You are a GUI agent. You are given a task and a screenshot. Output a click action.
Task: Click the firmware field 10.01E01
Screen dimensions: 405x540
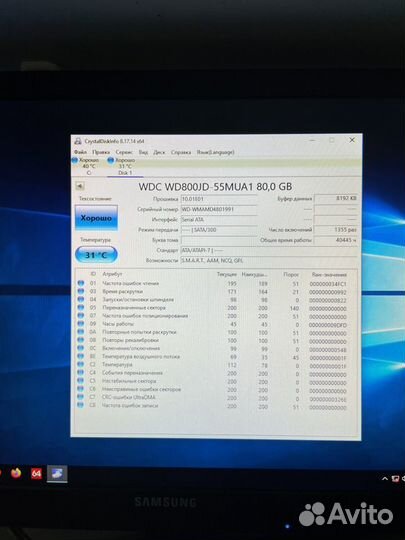pos(219,199)
